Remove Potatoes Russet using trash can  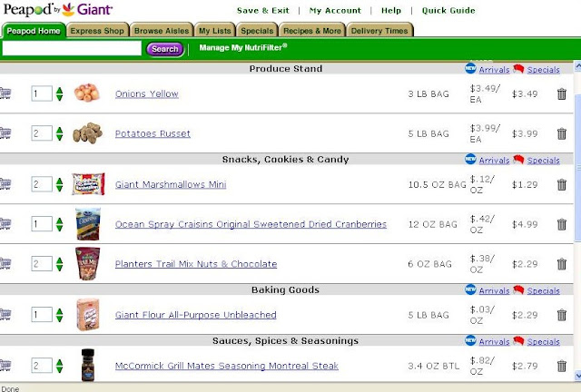coord(562,133)
